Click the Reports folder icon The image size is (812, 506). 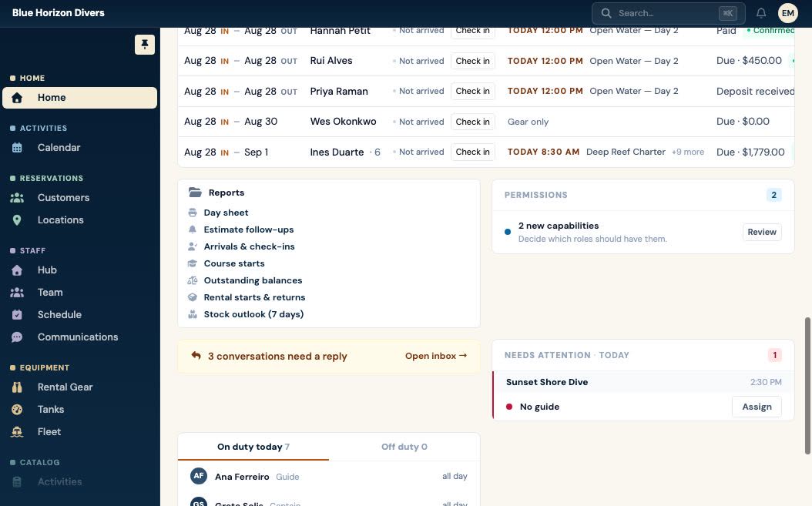click(x=195, y=193)
